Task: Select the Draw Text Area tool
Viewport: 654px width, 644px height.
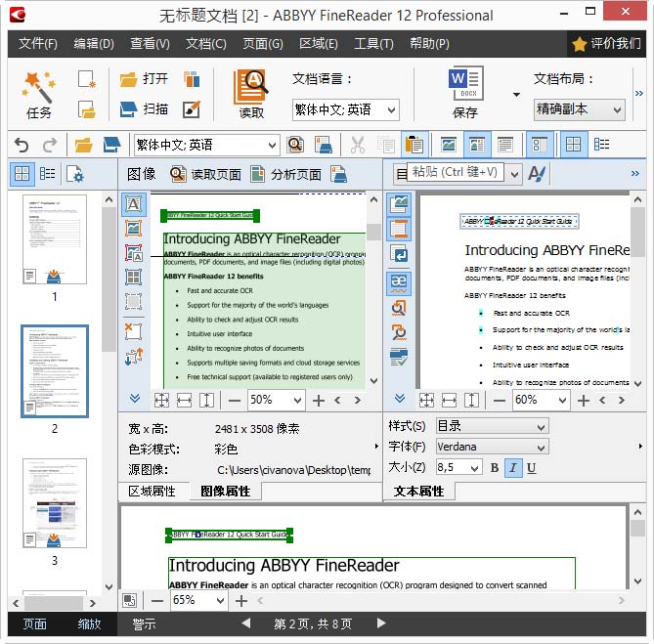Action: [x=134, y=204]
